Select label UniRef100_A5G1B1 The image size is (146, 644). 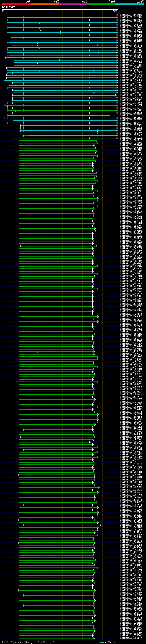tap(131, 168)
